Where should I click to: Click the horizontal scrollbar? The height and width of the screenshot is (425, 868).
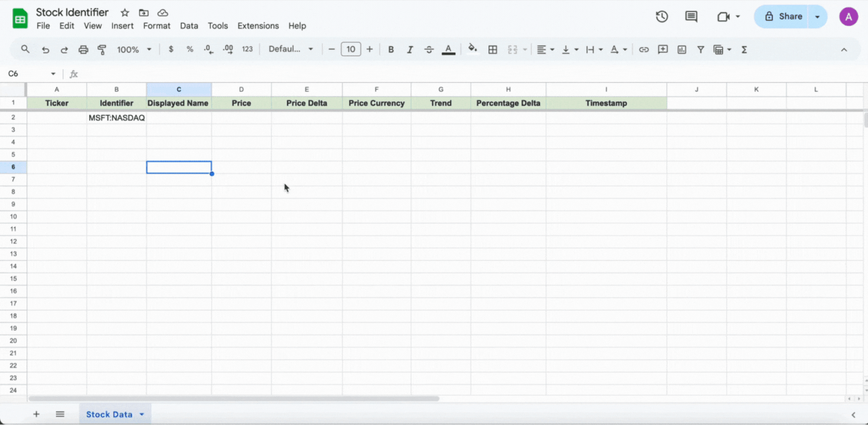pyautogui.click(x=234, y=398)
